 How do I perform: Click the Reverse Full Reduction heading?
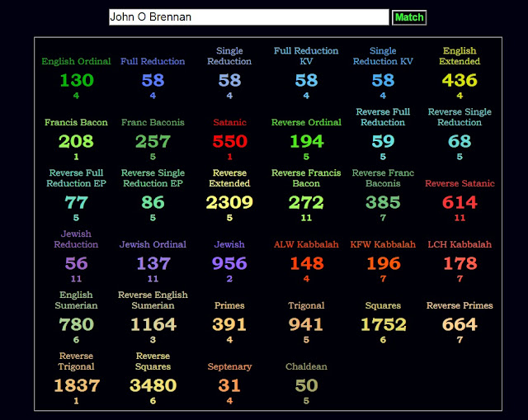coord(383,117)
